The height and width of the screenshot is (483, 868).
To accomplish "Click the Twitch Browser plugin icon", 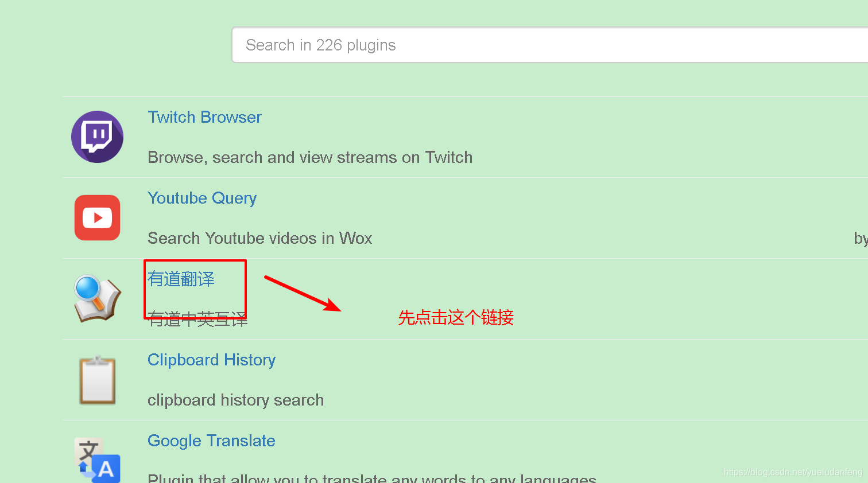I will coord(97,137).
